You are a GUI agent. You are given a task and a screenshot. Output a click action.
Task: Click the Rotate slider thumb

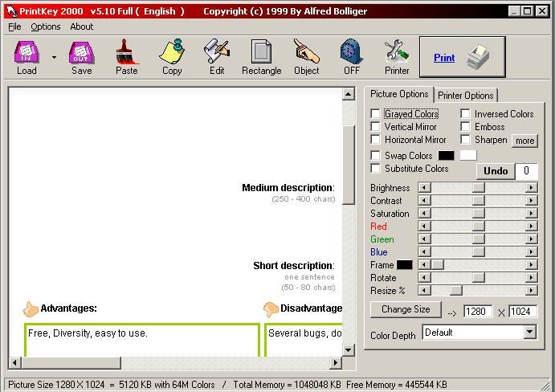[x=478, y=278]
